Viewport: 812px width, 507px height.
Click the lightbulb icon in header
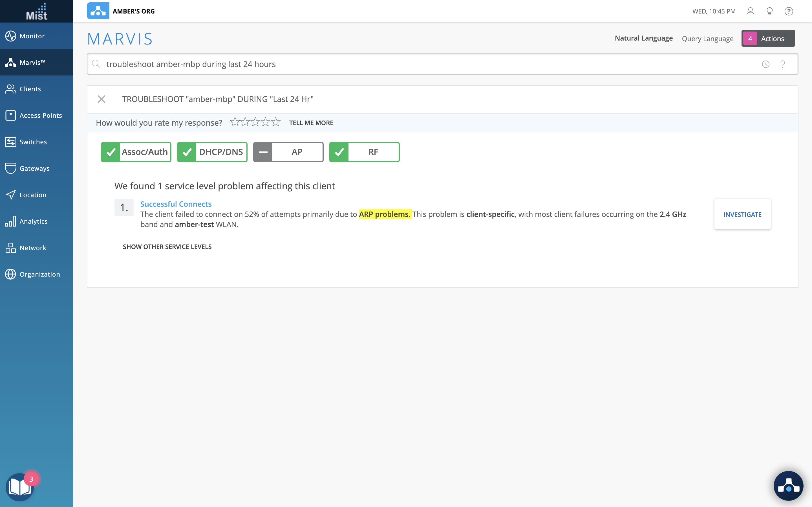pos(770,11)
